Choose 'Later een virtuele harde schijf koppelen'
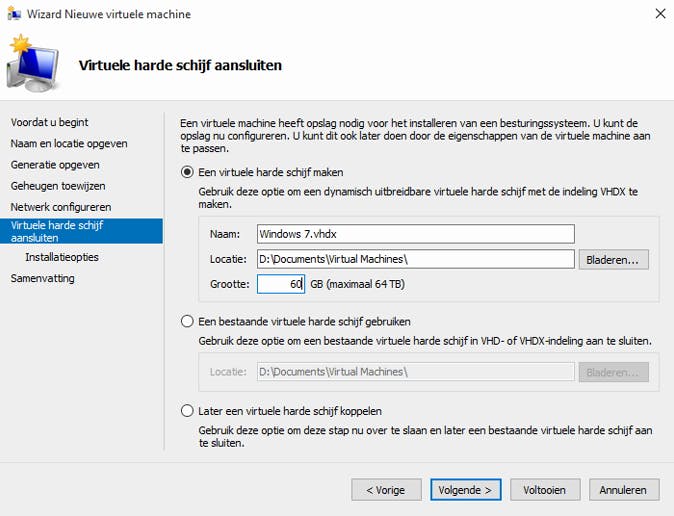Image resolution: width=674 pixels, height=516 pixels. (x=187, y=410)
